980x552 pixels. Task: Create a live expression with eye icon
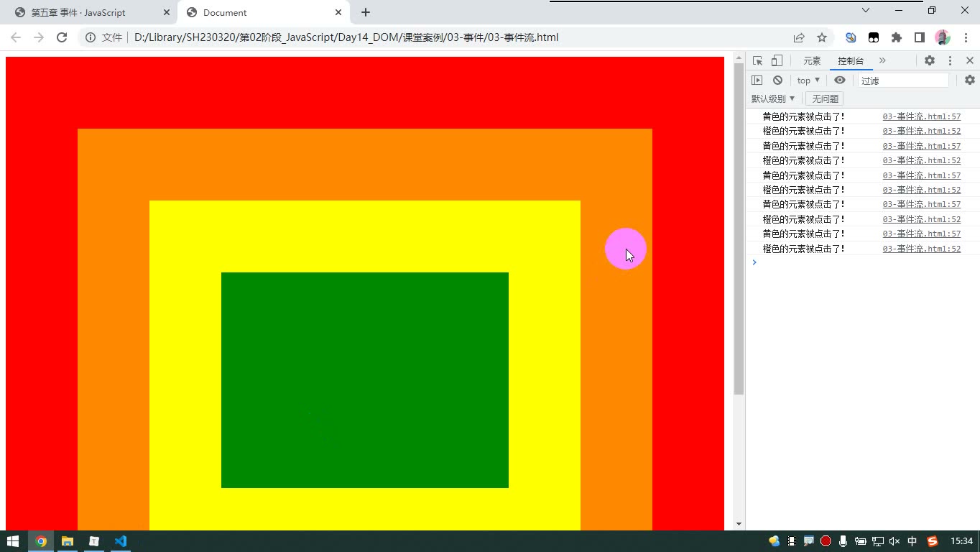[x=839, y=80]
